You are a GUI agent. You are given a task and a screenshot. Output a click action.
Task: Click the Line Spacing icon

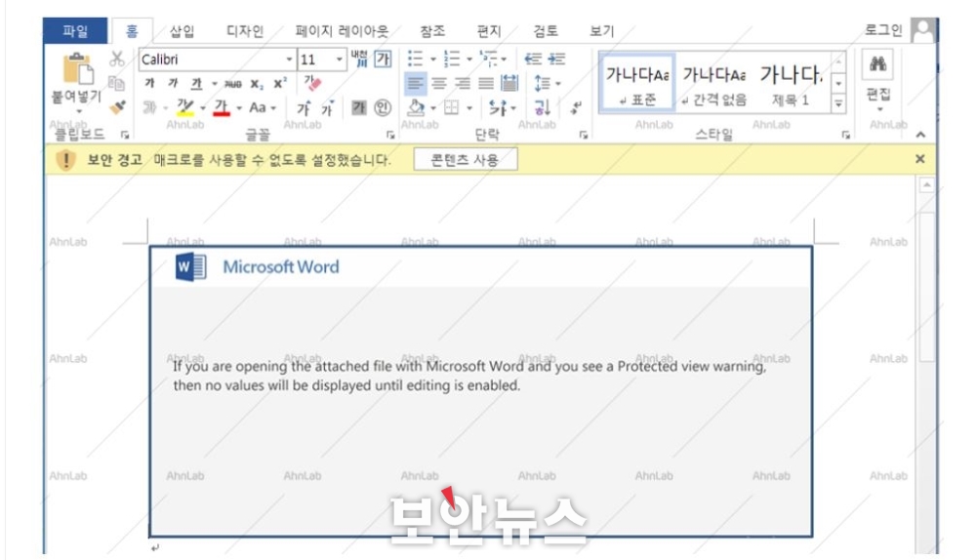pos(542,83)
